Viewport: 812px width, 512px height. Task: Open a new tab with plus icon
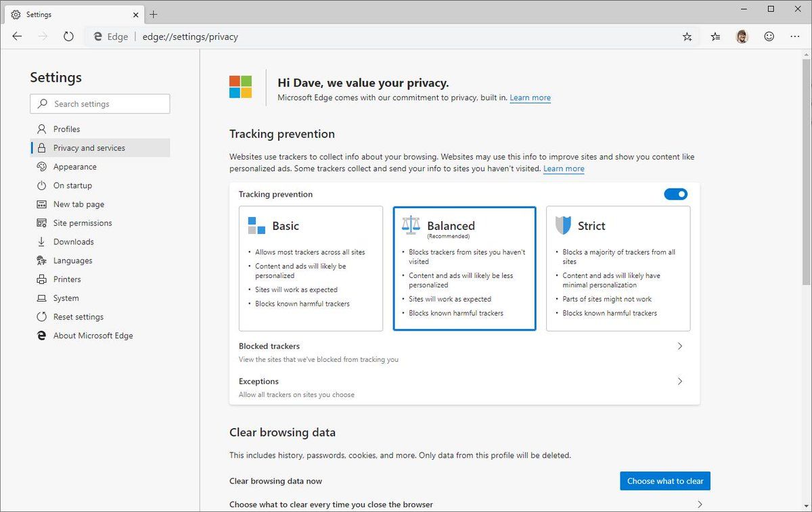coord(154,14)
